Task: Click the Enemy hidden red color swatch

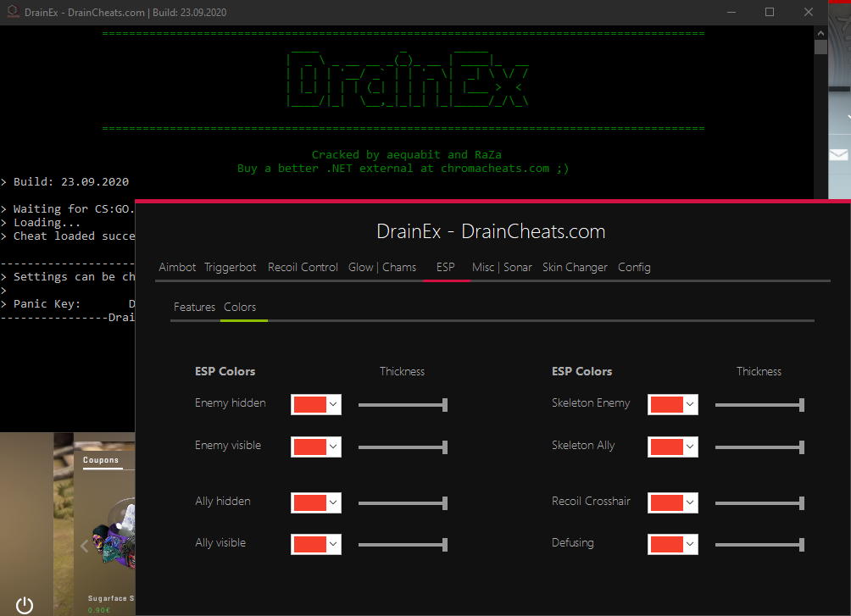Action: pos(310,404)
